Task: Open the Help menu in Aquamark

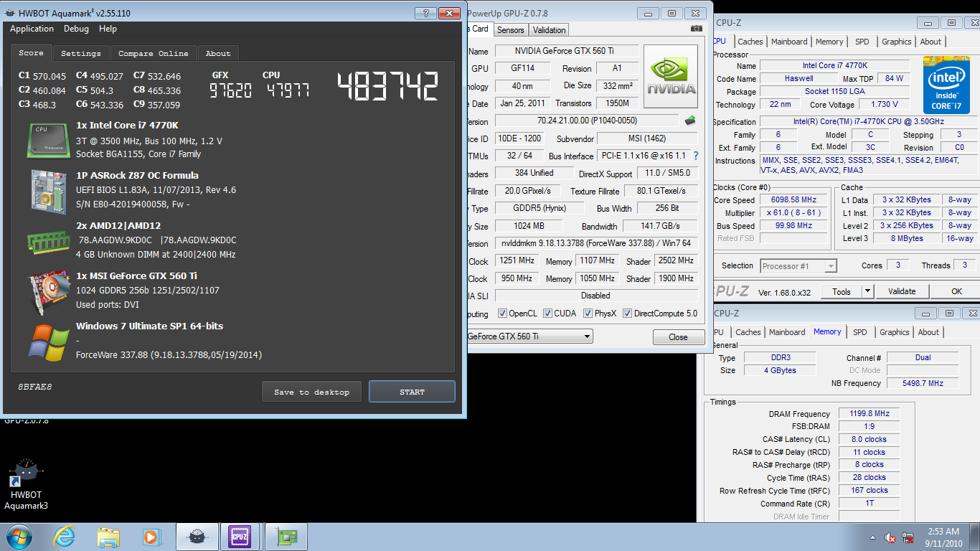Action: [x=108, y=29]
